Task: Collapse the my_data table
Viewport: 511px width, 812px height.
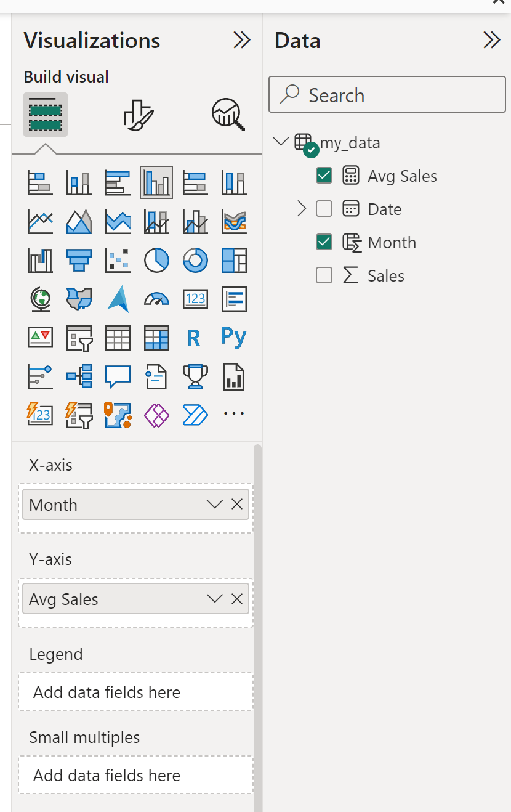Action: 281,141
